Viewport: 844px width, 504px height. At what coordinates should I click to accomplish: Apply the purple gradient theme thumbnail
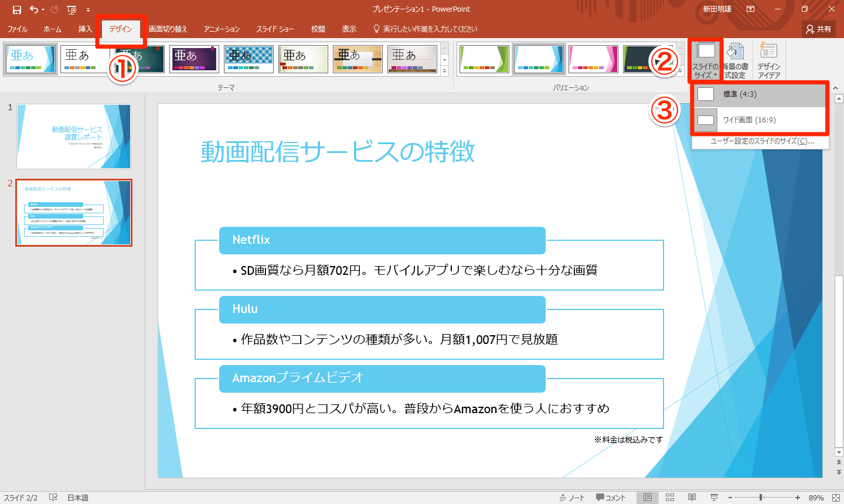(194, 59)
